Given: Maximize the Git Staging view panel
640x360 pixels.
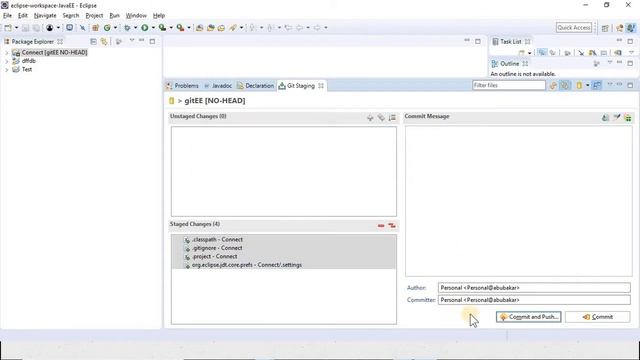Looking at the screenshot, I should tap(630, 85).
